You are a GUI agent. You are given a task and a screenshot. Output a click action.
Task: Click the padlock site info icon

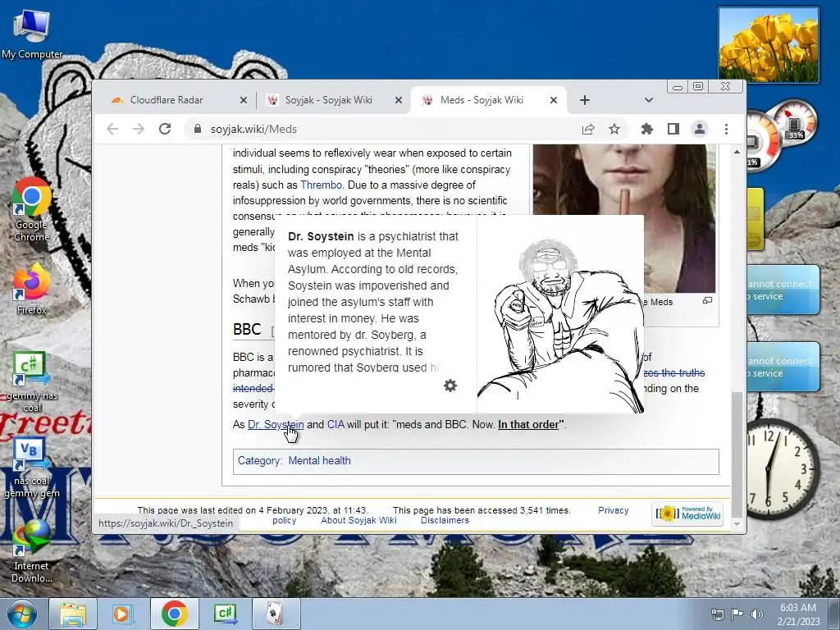click(x=198, y=129)
